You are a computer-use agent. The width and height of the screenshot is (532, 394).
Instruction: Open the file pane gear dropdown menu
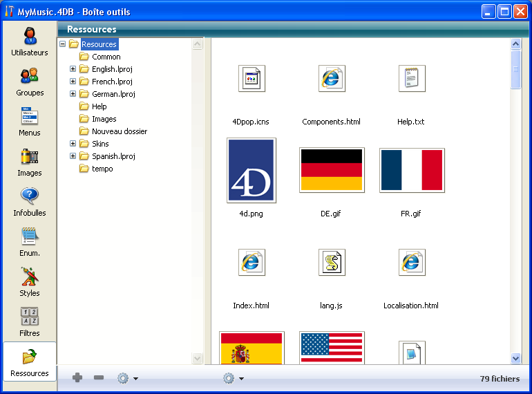[233, 378]
